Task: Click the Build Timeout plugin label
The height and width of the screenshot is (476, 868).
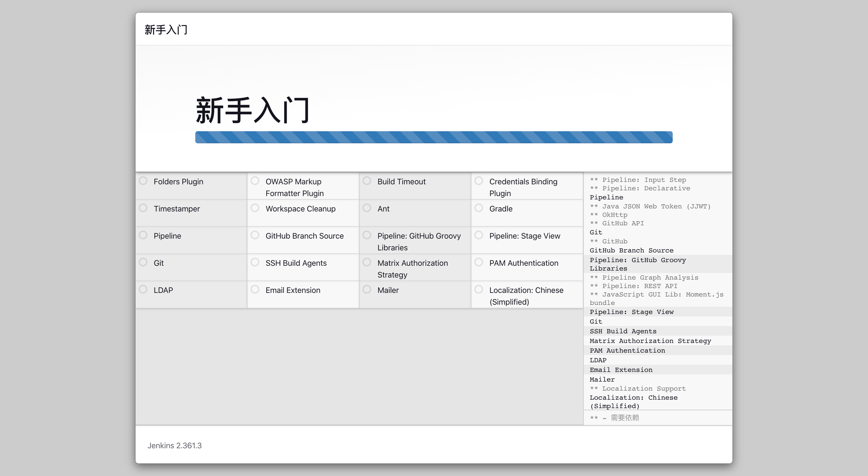Action: coord(402,182)
